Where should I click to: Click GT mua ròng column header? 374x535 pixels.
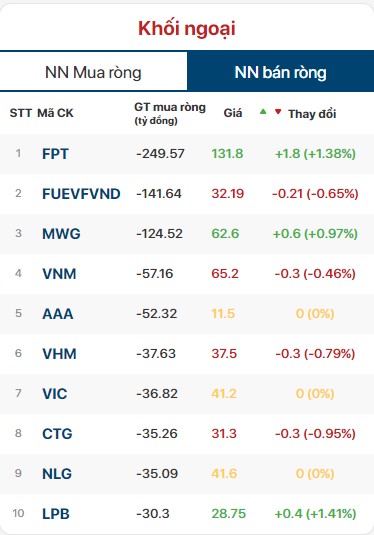(x=170, y=113)
